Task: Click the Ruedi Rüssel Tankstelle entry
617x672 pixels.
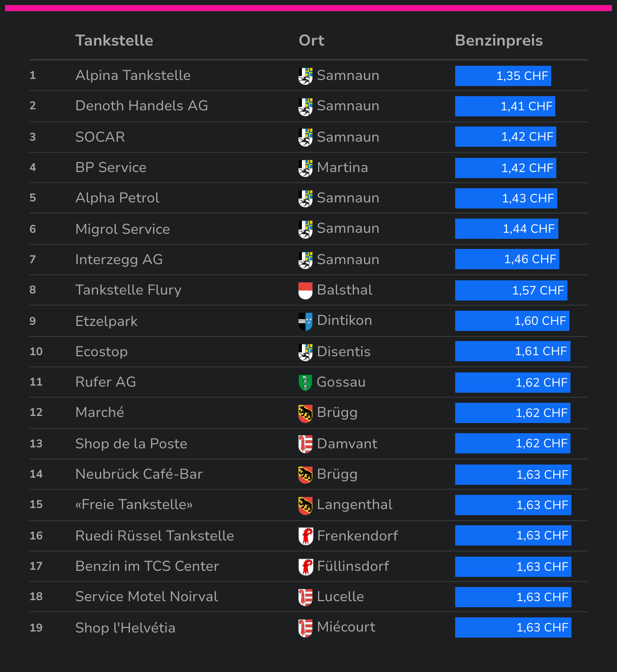Action: [155, 536]
